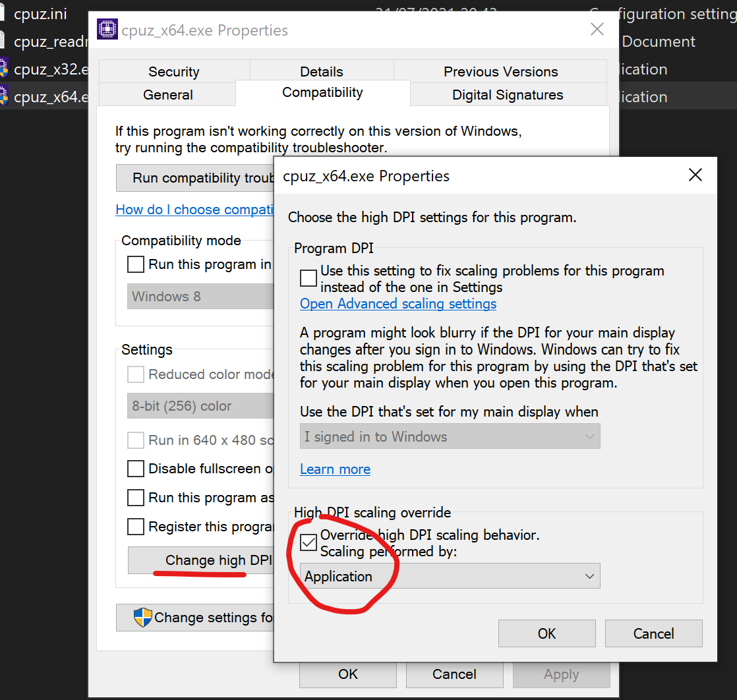
Task: Check 'Run this program as' administrator box
Action: click(136, 498)
